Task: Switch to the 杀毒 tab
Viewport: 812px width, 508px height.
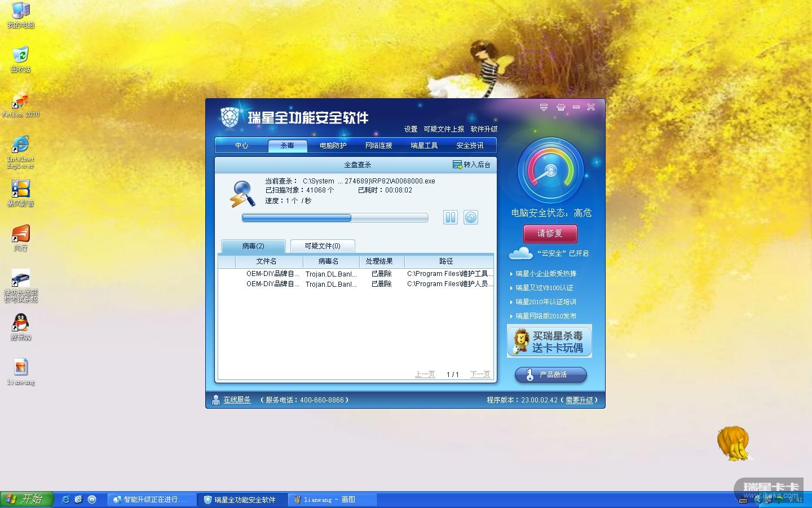Action: coord(288,146)
